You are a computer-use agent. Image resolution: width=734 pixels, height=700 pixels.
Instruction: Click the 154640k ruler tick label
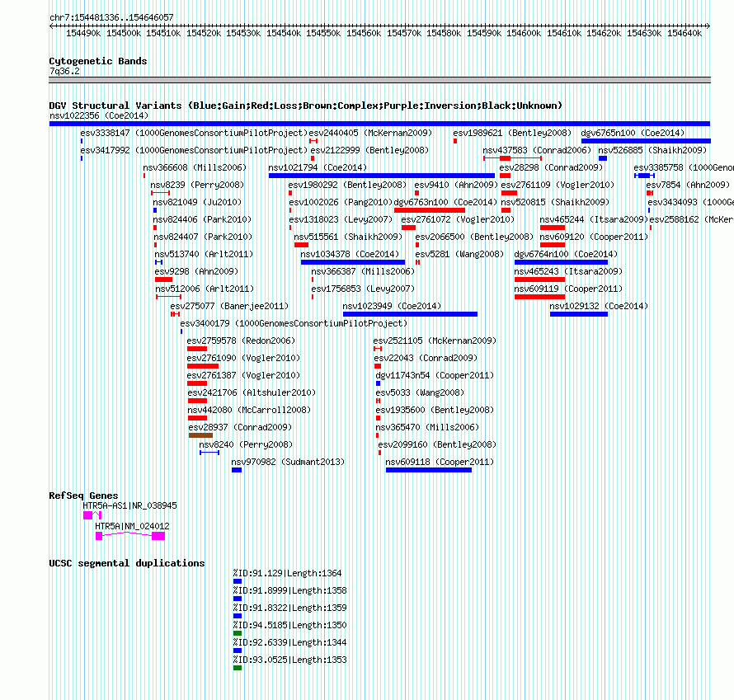coord(685,33)
